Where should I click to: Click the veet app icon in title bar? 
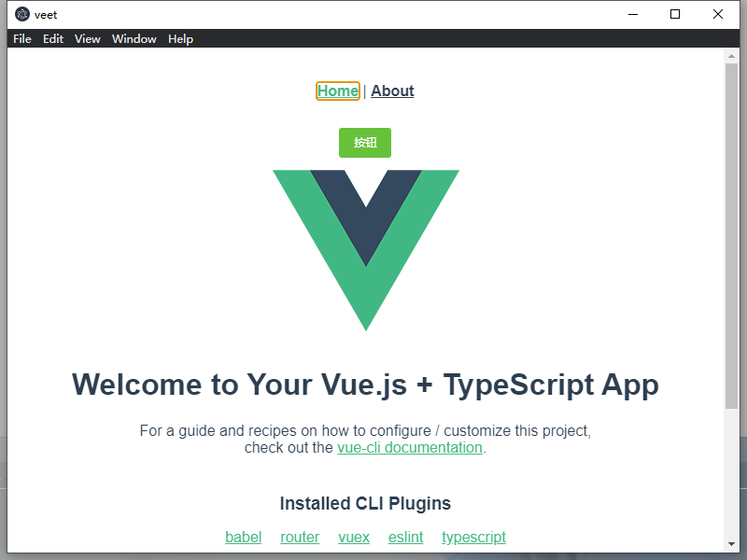[x=21, y=14]
